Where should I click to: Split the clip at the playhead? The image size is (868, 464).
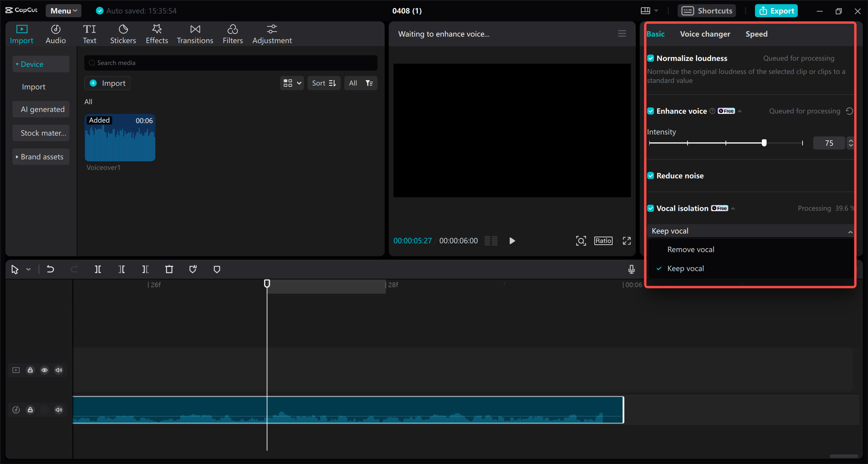coord(98,269)
